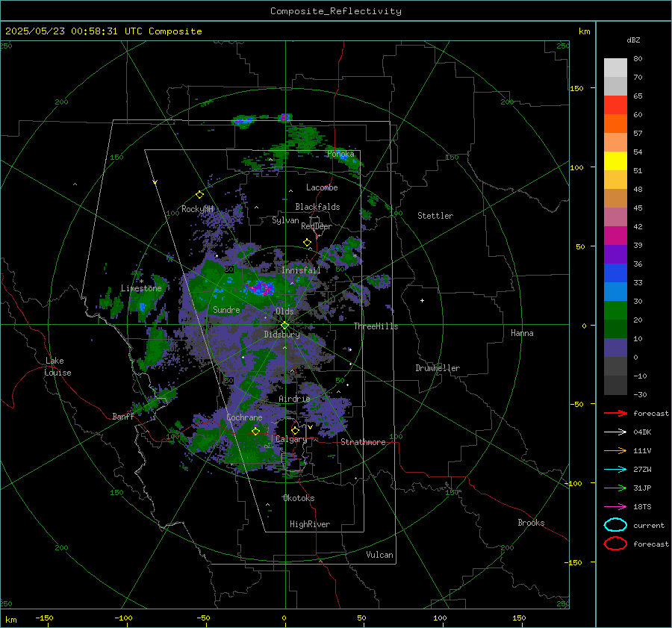Click the Stettler city label
This screenshot has width=672, height=628.
pyautogui.click(x=435, y=216)
